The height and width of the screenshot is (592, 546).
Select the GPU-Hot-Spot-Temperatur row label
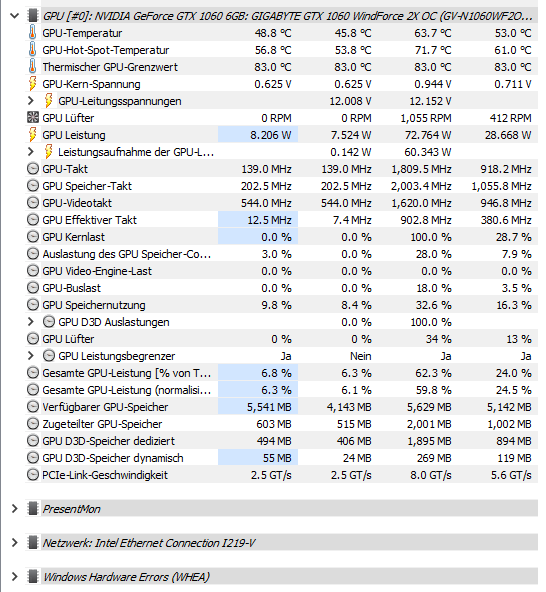106,50
